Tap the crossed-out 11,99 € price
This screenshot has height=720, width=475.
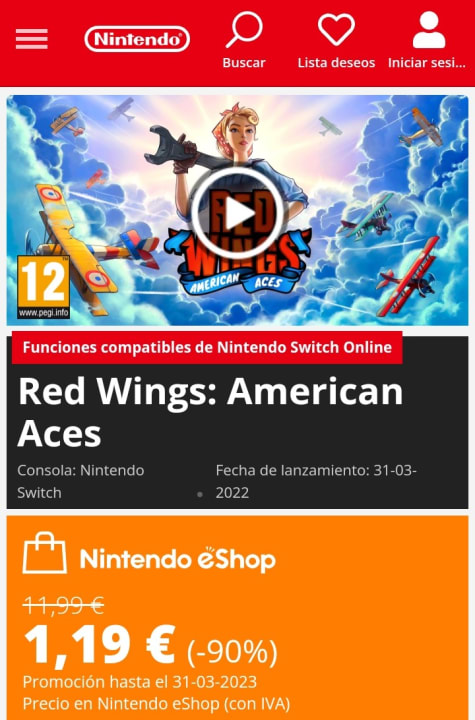point(63,605)
